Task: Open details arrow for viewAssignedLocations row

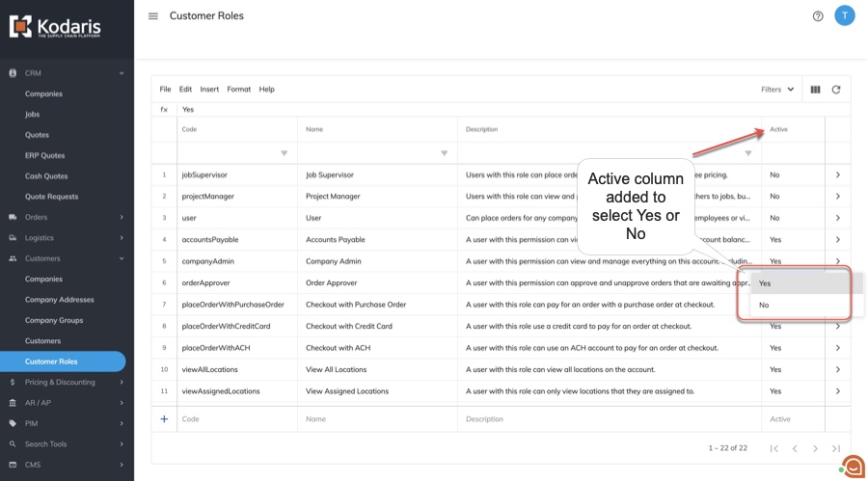Action: tap(837, 391)
